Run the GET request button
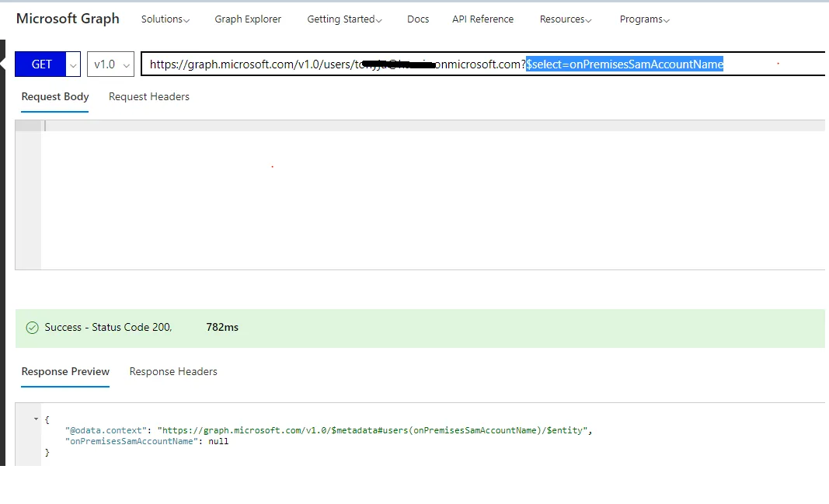The image size is (829, 504). (40, 64)
